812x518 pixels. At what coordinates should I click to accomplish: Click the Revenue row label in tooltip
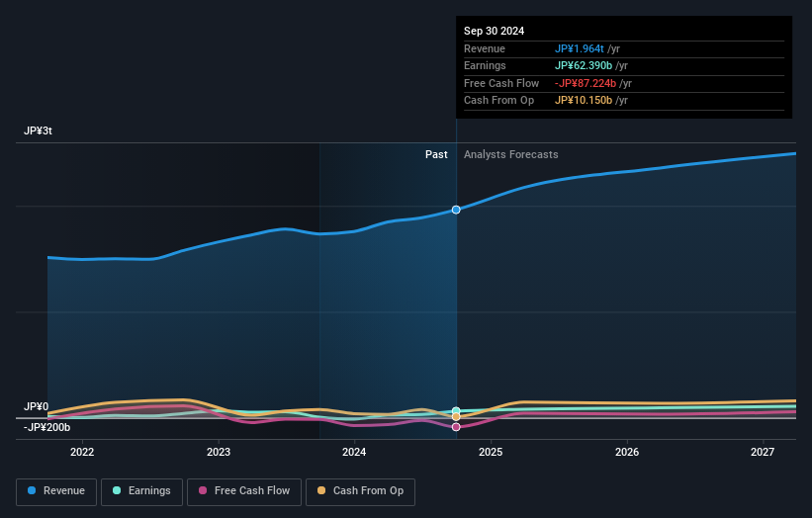[x=485, y=48]
